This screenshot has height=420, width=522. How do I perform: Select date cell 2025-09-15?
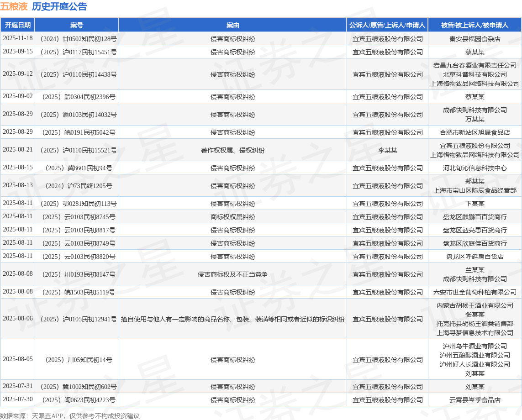pos(18,52)
